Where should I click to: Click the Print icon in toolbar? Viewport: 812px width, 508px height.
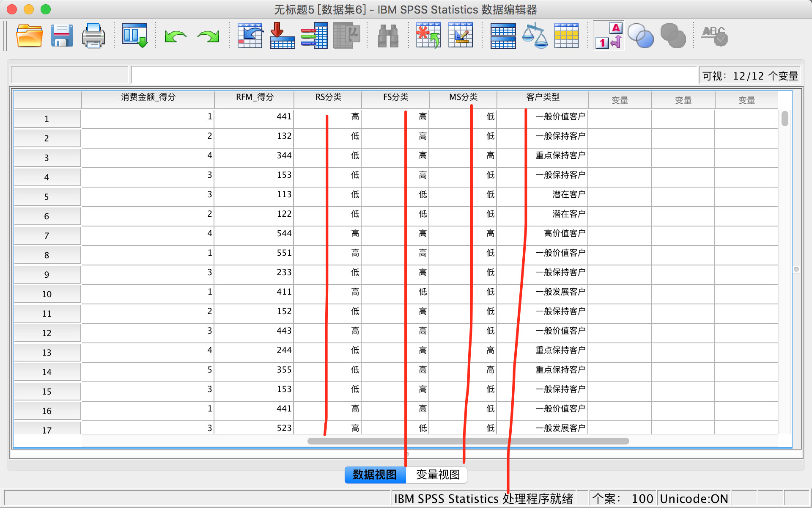tap(93, 36)
